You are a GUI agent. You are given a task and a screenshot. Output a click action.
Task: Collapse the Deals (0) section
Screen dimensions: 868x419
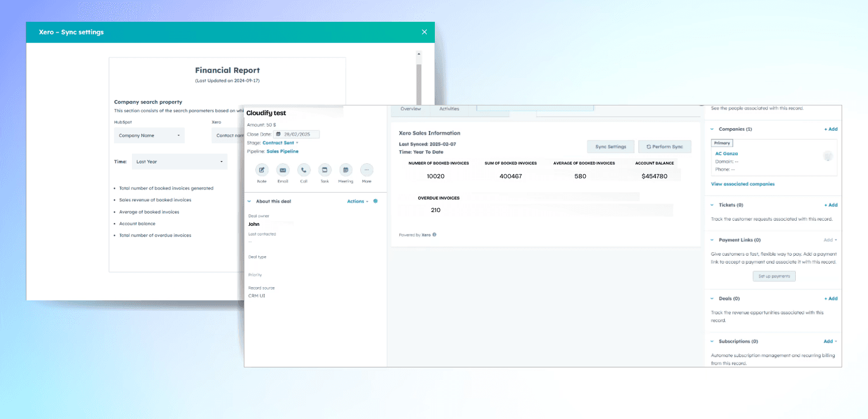point(713,299)
